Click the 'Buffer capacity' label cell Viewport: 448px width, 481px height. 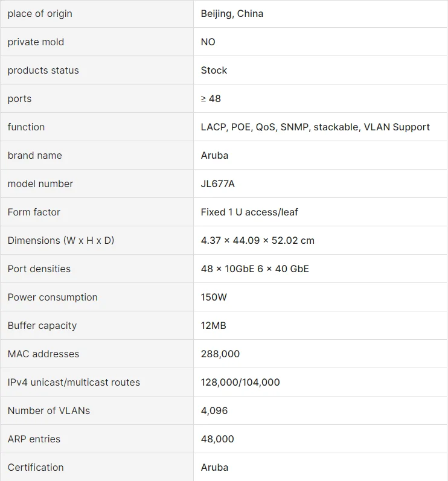(42, 325)
